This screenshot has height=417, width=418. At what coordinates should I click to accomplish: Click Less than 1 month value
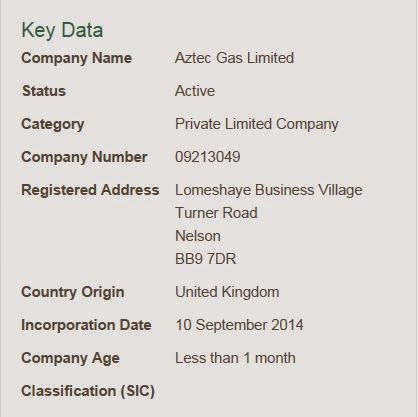tap(235, 358)
